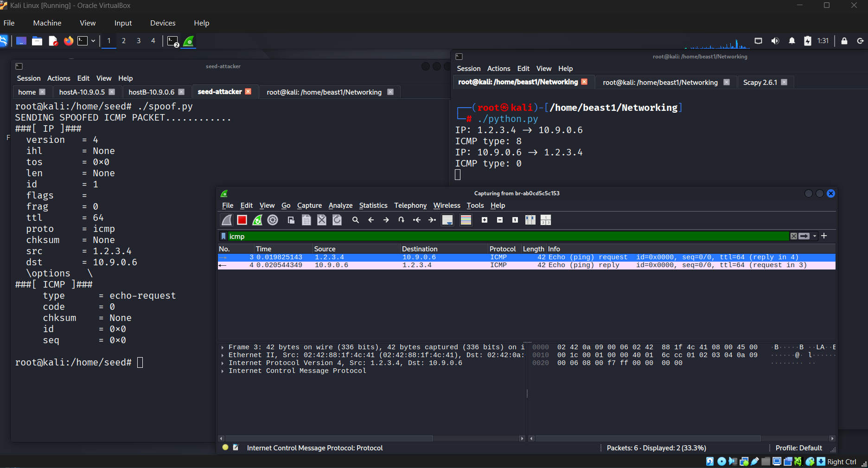Click the resize columns toolbar icon

point(530,220)
